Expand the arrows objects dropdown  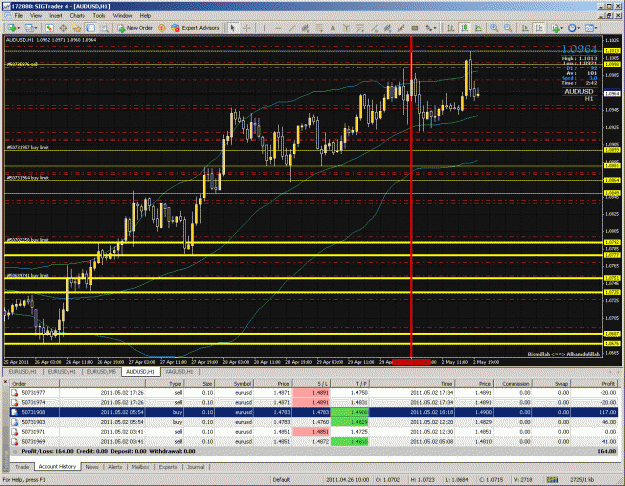coord(435,28)
